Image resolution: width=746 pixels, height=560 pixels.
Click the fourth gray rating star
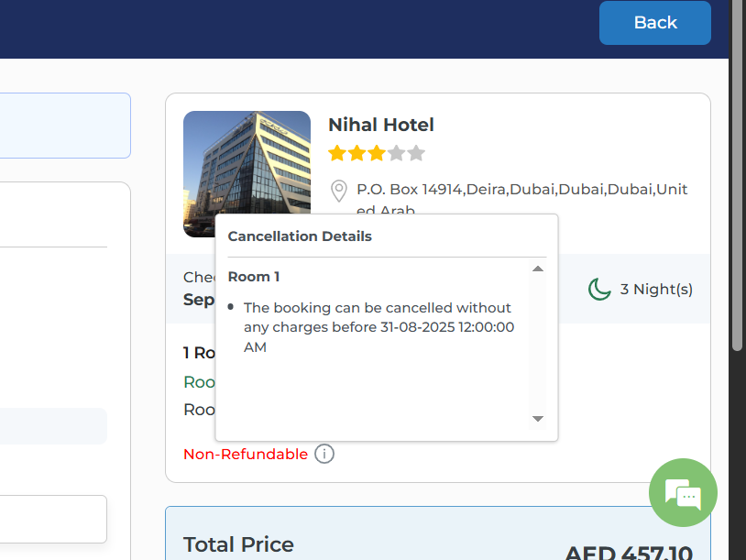(396, 153)
